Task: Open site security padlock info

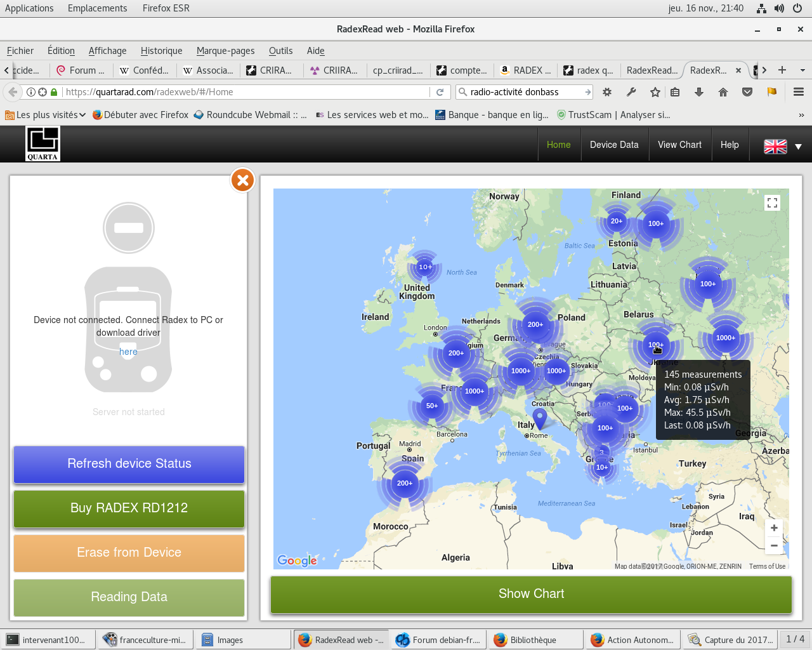Action: point(54,92)
